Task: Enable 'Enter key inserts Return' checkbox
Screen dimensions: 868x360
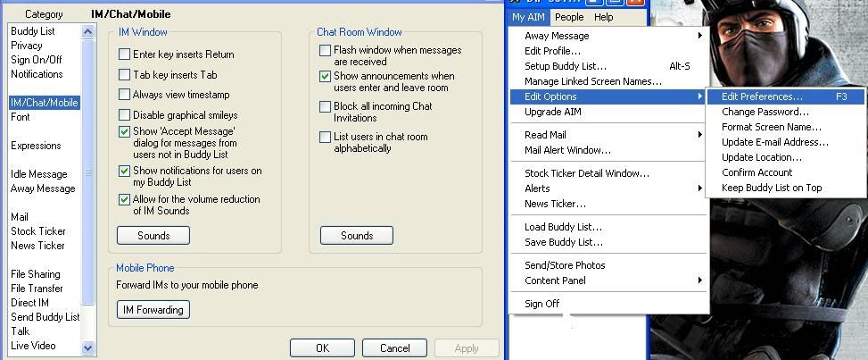Action: point(125,54)
